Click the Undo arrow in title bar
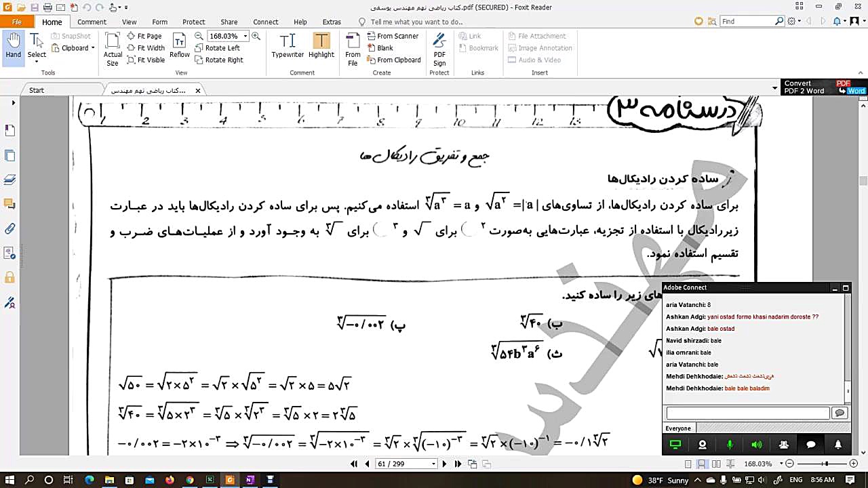The height and width of the screenshot is (488, 868). point(87,7)
